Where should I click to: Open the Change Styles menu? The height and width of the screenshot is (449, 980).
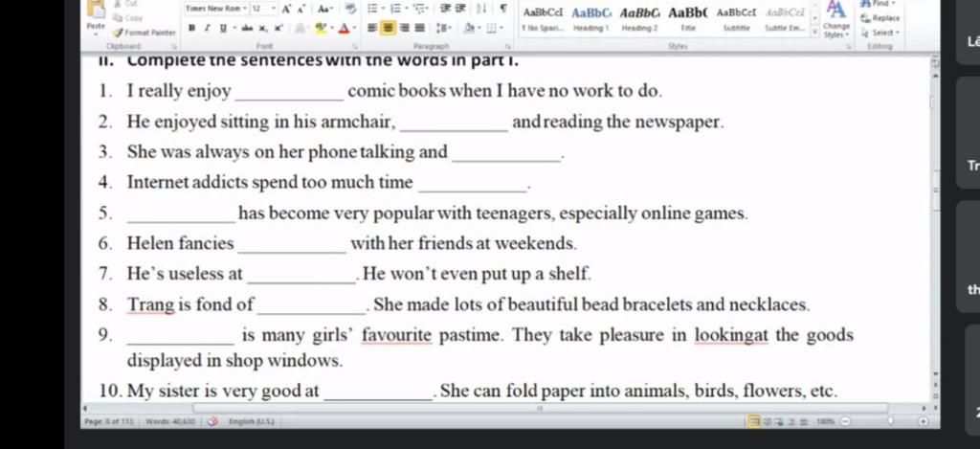835,19
